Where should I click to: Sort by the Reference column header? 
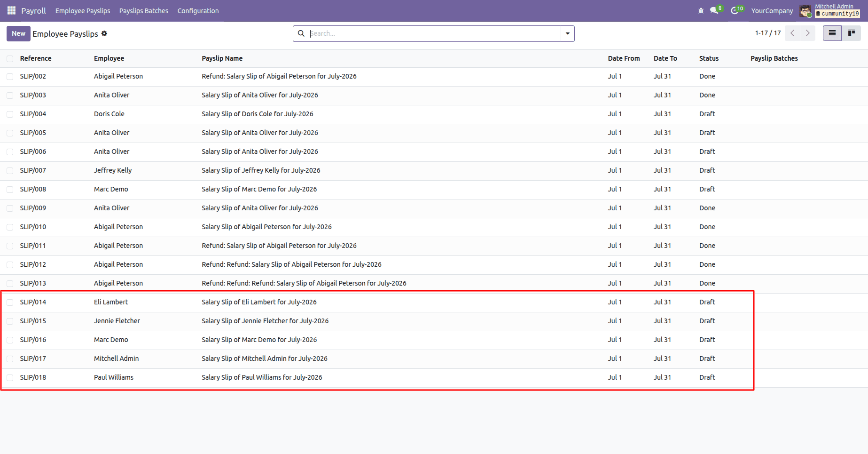(x=36, y=58)
